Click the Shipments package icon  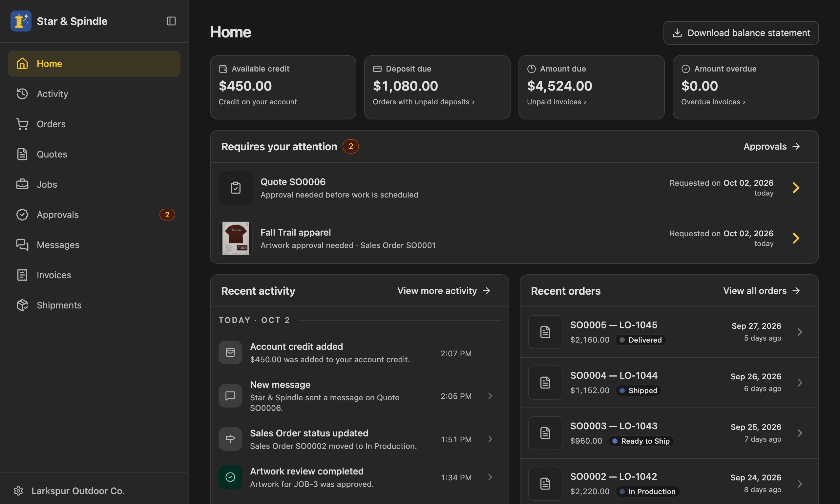pyautogui.click(x=22, y=305)
